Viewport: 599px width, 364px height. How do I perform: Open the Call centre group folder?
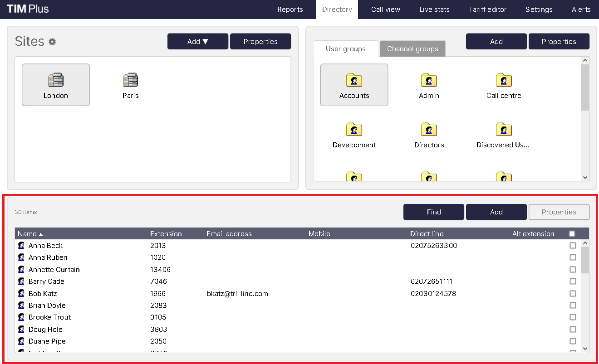click(x=504, y=81)
